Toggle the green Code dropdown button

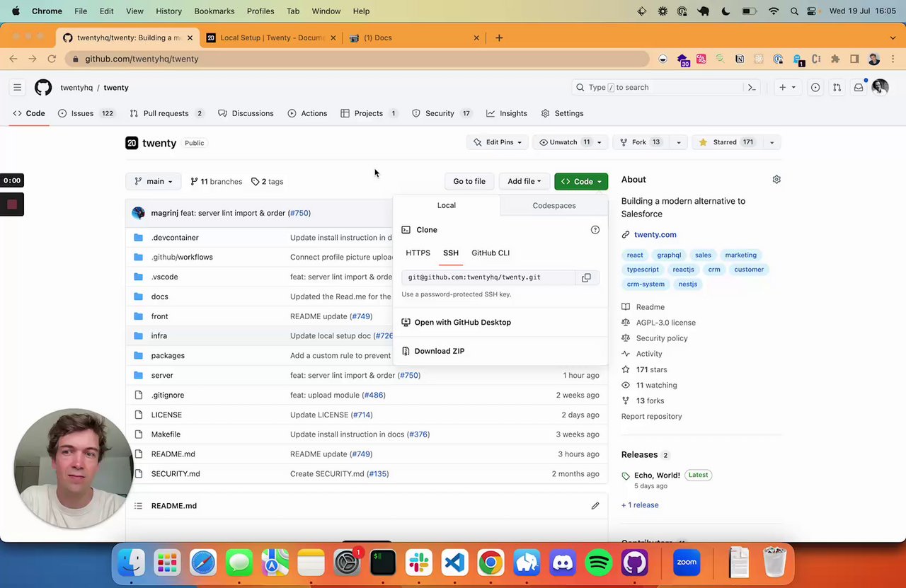pyautogui.click(x=581, y=181)
